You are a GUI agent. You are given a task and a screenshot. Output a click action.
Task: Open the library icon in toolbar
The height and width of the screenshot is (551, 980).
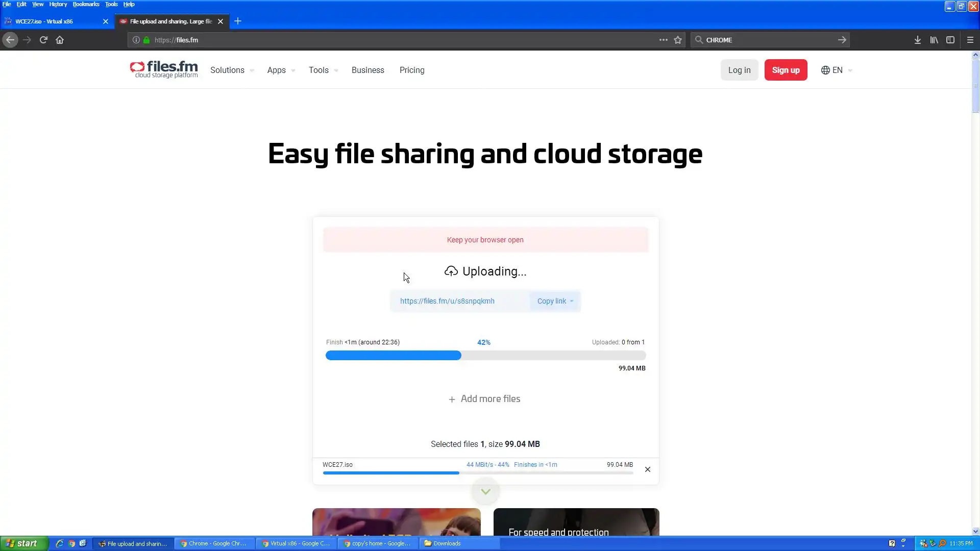tap(934, 40)
